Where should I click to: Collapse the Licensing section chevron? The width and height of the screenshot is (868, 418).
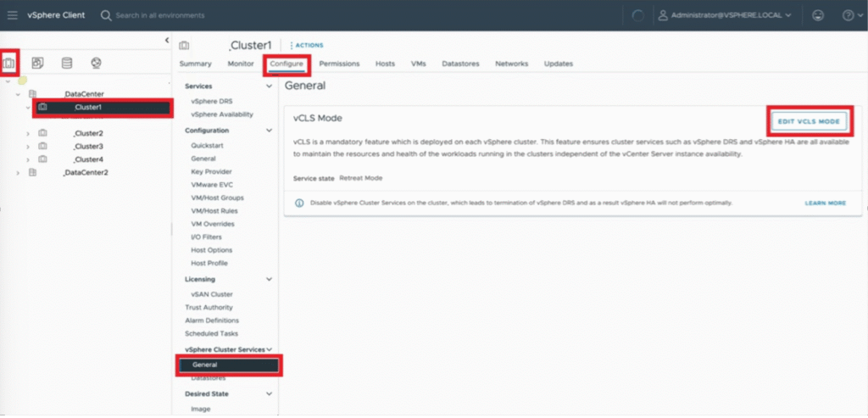(270, 280)
